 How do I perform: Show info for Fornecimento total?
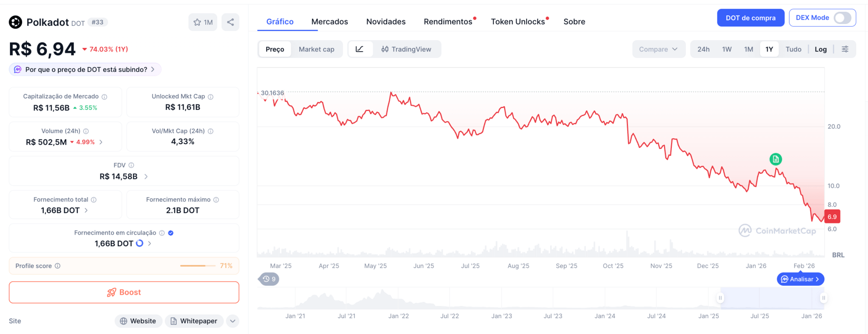[x=94, y=200]
